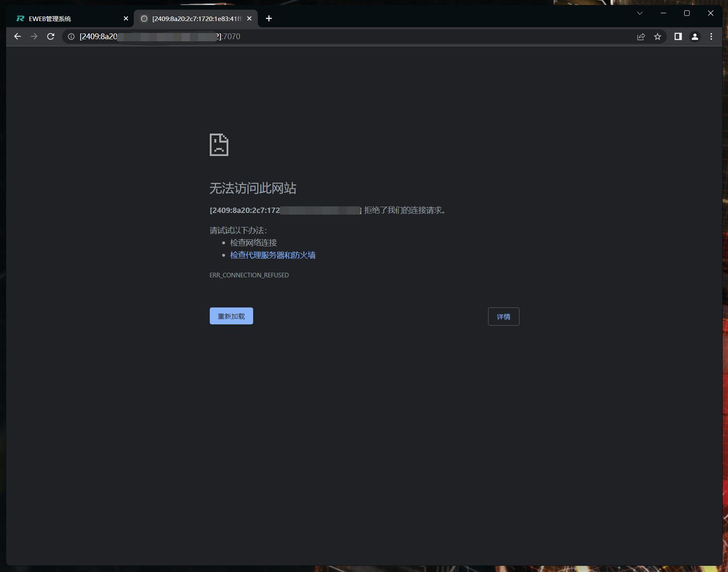Close the active 2409:8a20 error tab
Screen dimensions: 728x572
click(249, 19)
